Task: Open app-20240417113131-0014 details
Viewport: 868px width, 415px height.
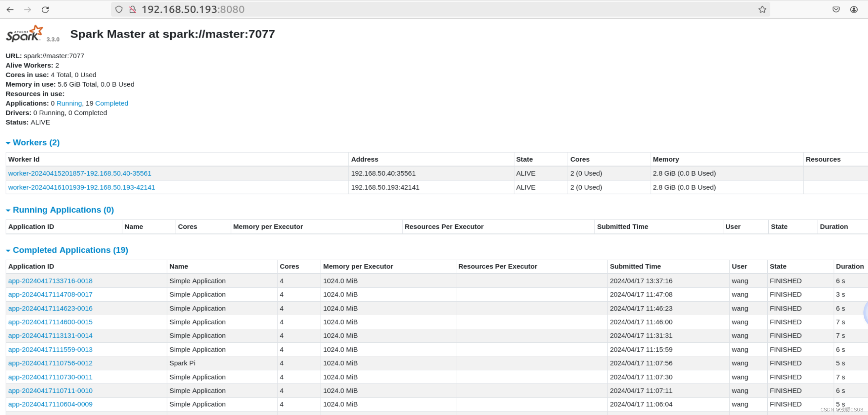Action: tap(50, 336)
